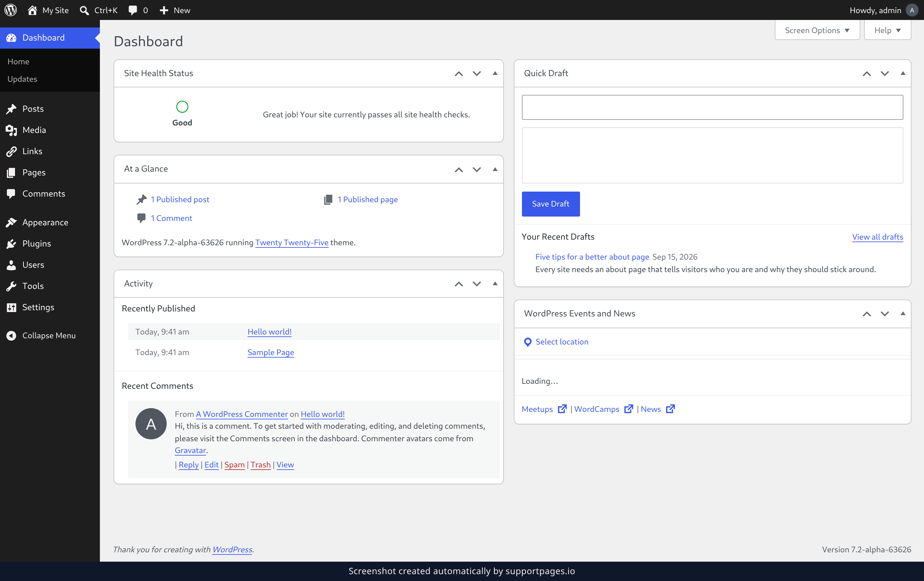The height and width of the screenshot is (581, 924).
Task: Open the comments bubble in admin bar
Action: (x=138, y=10)
